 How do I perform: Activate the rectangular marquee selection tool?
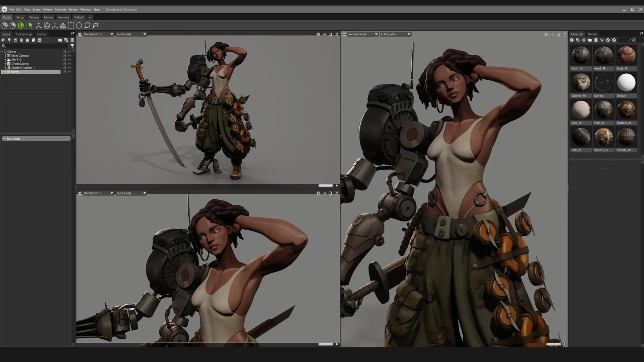(71, 25)
